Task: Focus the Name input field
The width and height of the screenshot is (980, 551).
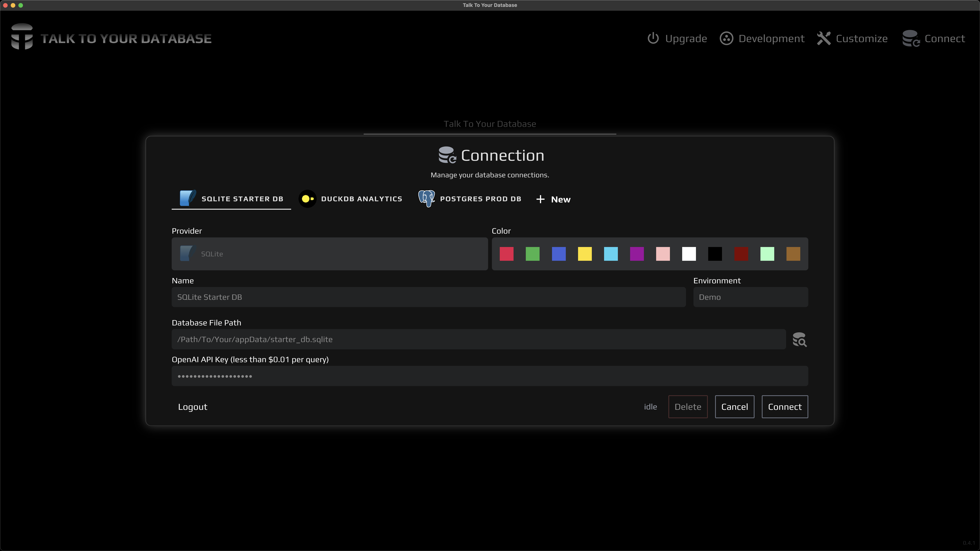Action: pos(429,297)
